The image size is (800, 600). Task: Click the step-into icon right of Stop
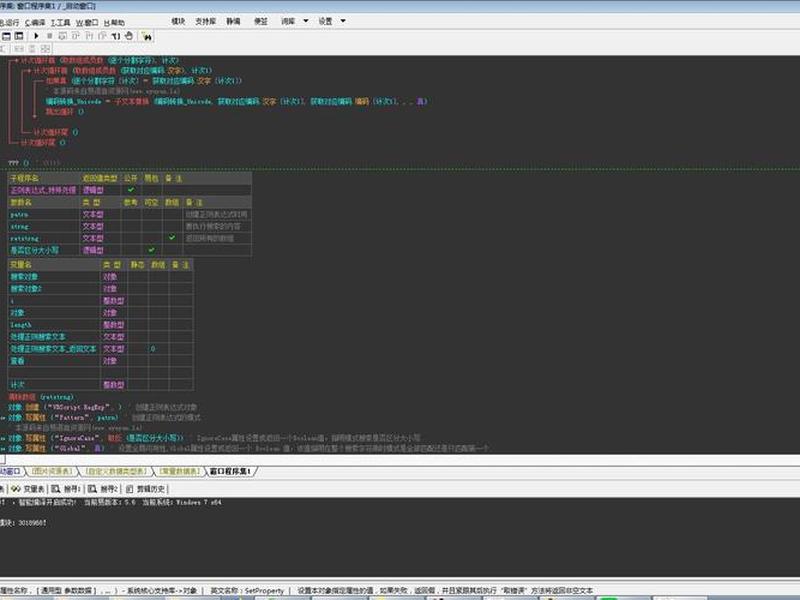point(63,36)
